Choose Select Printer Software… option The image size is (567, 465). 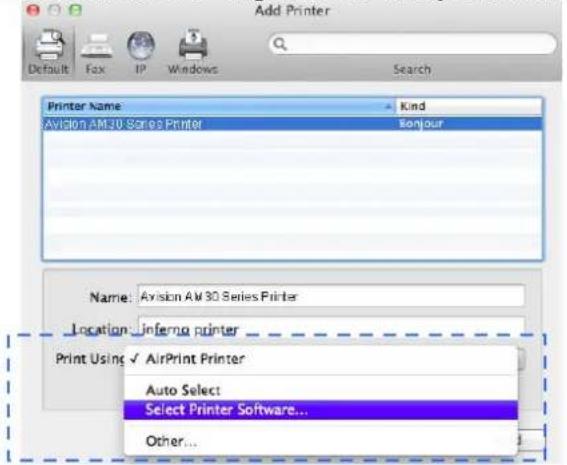pyautogui.click(x=320, y=410)
